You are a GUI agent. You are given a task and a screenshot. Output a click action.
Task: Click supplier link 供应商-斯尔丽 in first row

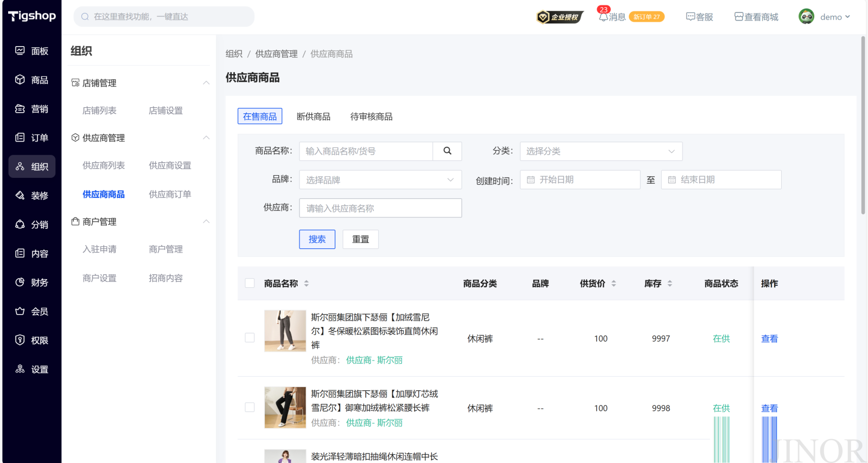coord(374,360)
